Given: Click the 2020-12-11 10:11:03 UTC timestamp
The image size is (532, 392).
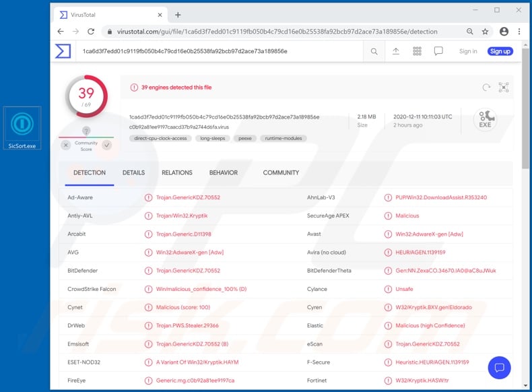Looking at the screenshot, I should [422, 117].
